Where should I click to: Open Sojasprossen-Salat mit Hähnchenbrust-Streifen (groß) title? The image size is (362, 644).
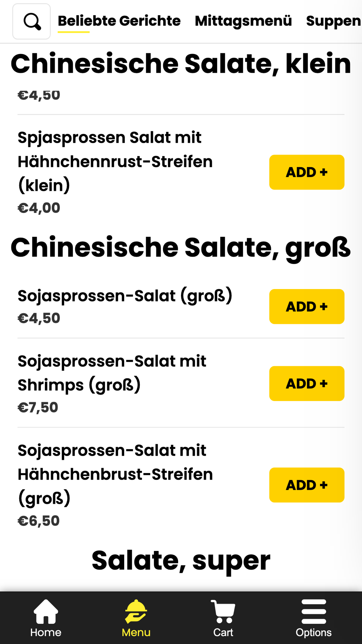[115, 474]
